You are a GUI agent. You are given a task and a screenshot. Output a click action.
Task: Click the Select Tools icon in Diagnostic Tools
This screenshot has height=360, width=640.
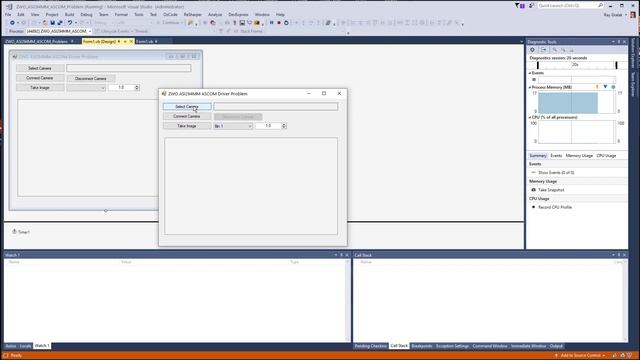[544, 50]
